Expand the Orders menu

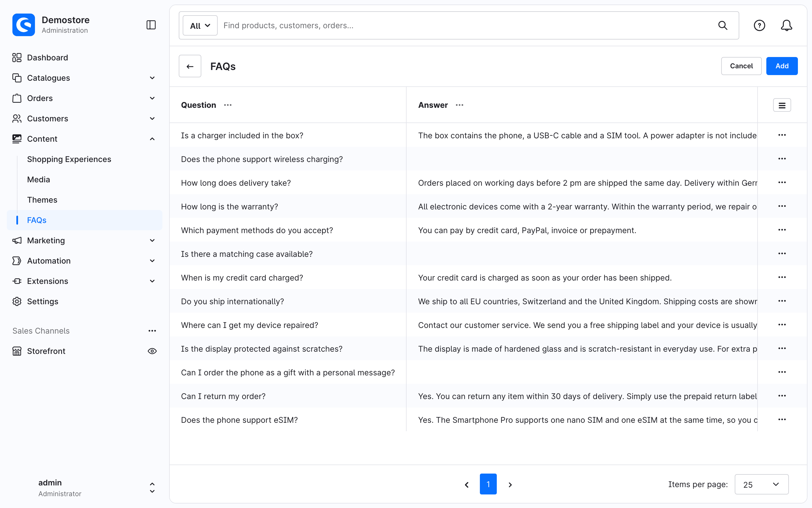coord(85,98)
